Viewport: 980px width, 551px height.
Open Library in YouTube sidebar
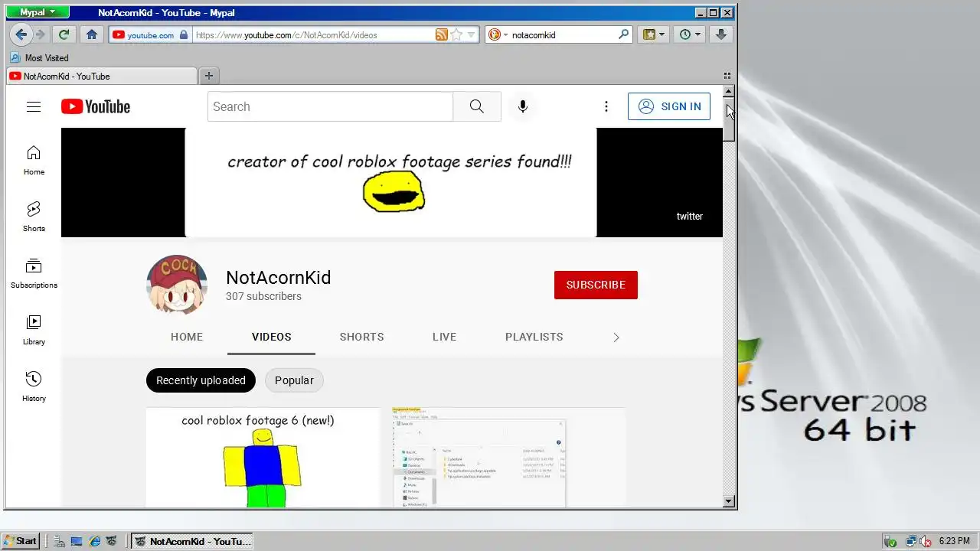click(34, 331)
